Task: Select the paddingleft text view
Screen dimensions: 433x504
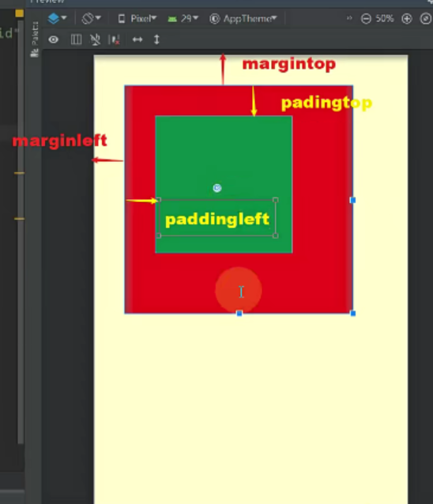Action: tap(217, 218)
